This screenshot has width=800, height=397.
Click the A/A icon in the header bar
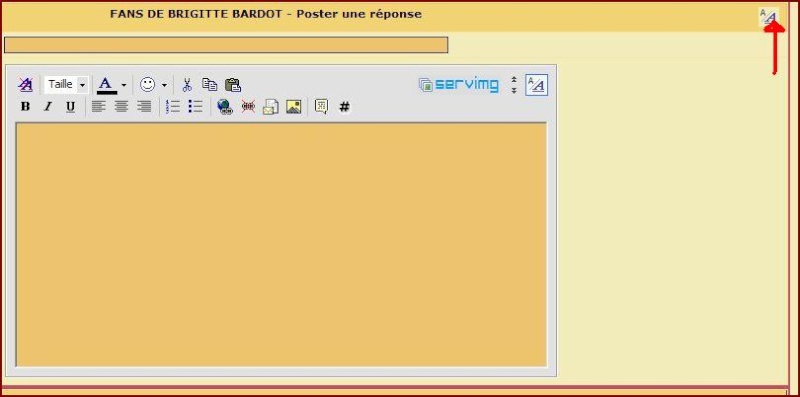(x=768, y=16)
